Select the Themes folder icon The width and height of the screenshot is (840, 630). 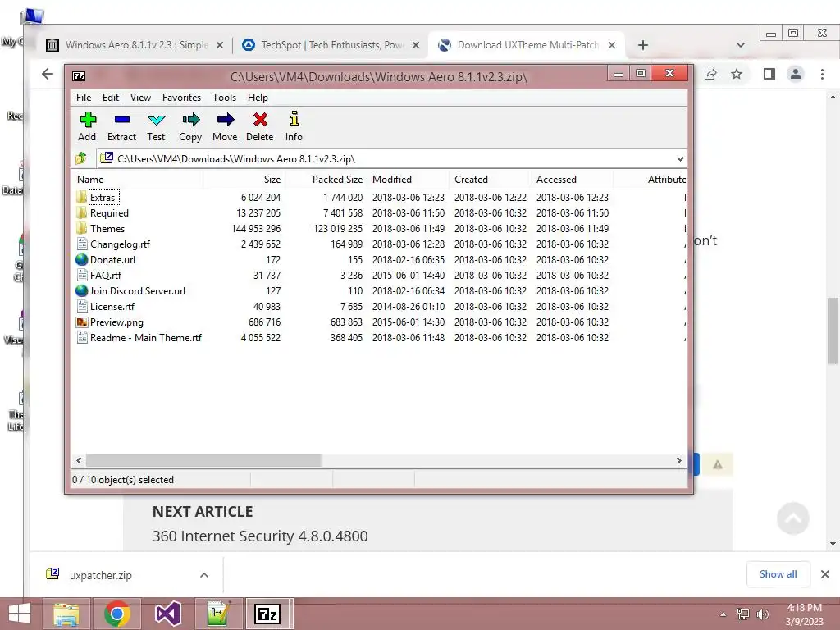pos(81,228)
